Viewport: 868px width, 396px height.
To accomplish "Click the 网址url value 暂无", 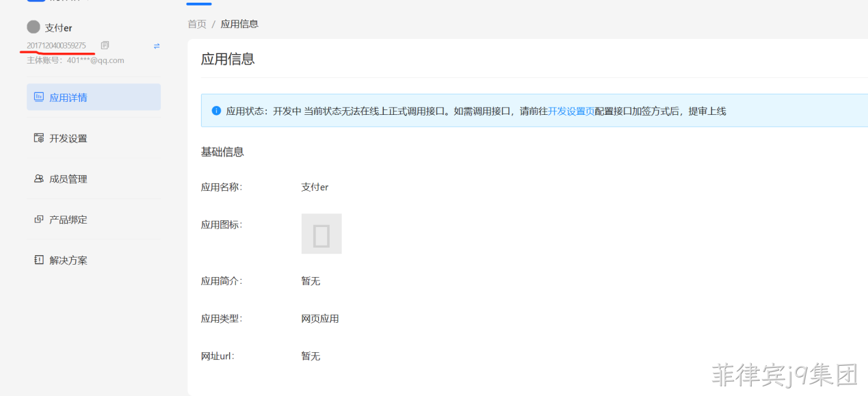I will click(x=311, y=356).
